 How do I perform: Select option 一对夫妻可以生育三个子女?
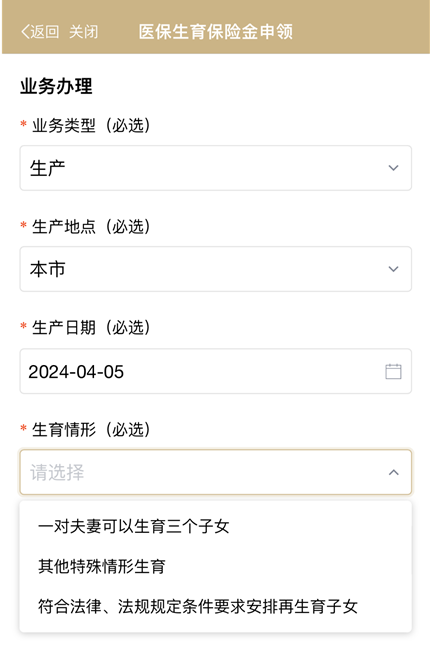[x=134, y=526]
